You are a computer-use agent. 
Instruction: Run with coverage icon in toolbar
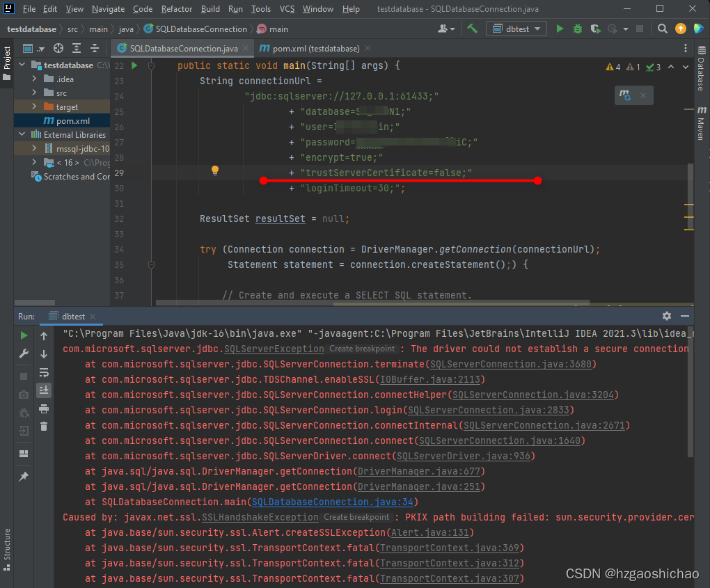pos(595,29)
